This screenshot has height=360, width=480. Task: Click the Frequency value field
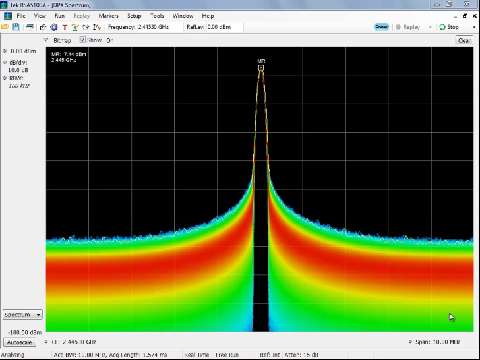pyautogui.click(x=153, y=27)
